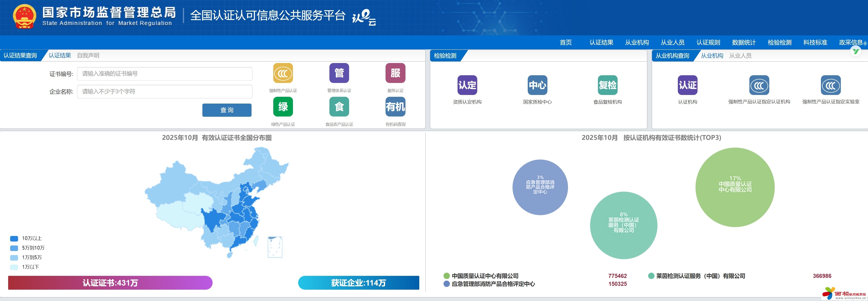Open 资质认定机构 using the 认定 icon

[x=468, y=86]
